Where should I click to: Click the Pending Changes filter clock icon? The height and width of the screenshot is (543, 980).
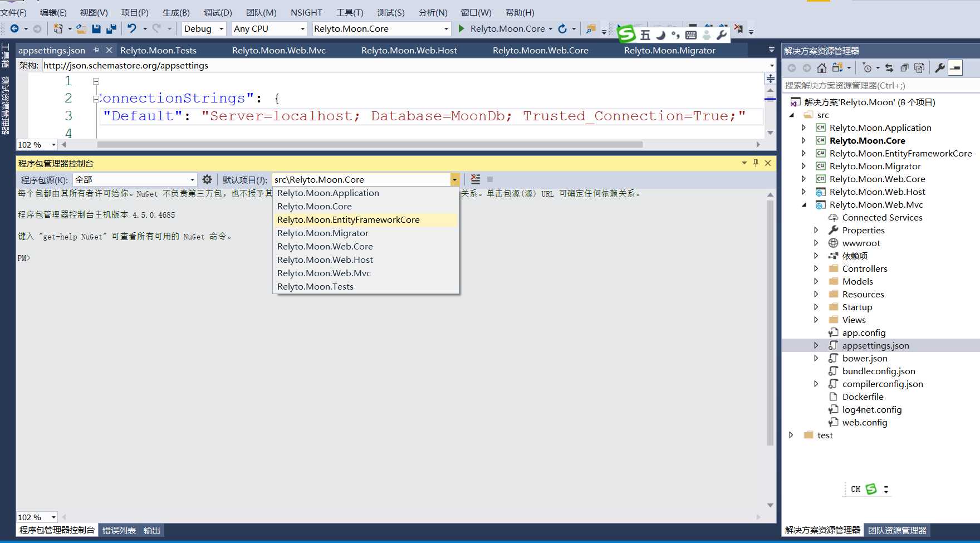(x=867, y=68)
